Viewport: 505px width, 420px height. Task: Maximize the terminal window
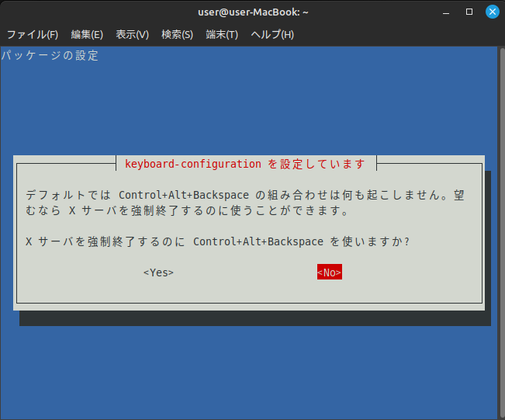pyautogui.click(x=469, y=12)
